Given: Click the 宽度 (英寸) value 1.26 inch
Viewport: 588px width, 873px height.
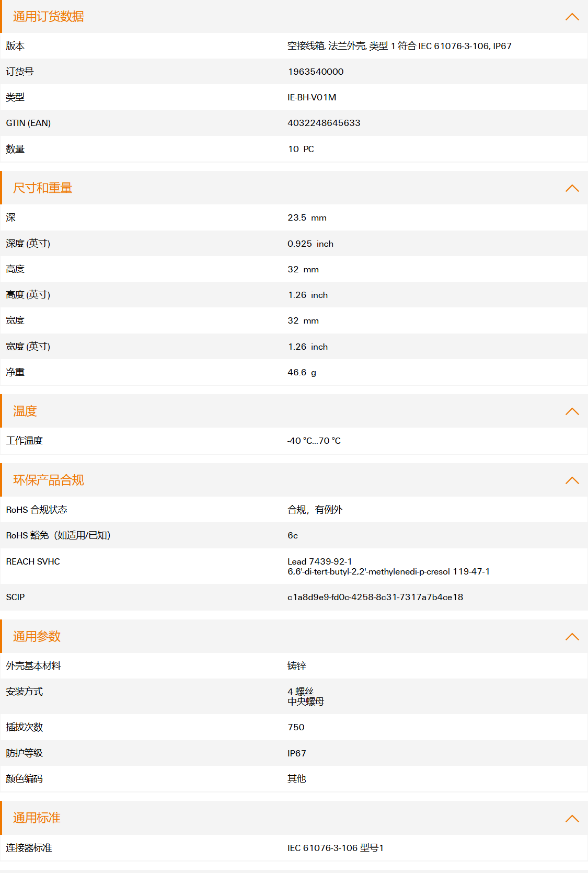Looking at the screenshot, I should pos(308,347).
